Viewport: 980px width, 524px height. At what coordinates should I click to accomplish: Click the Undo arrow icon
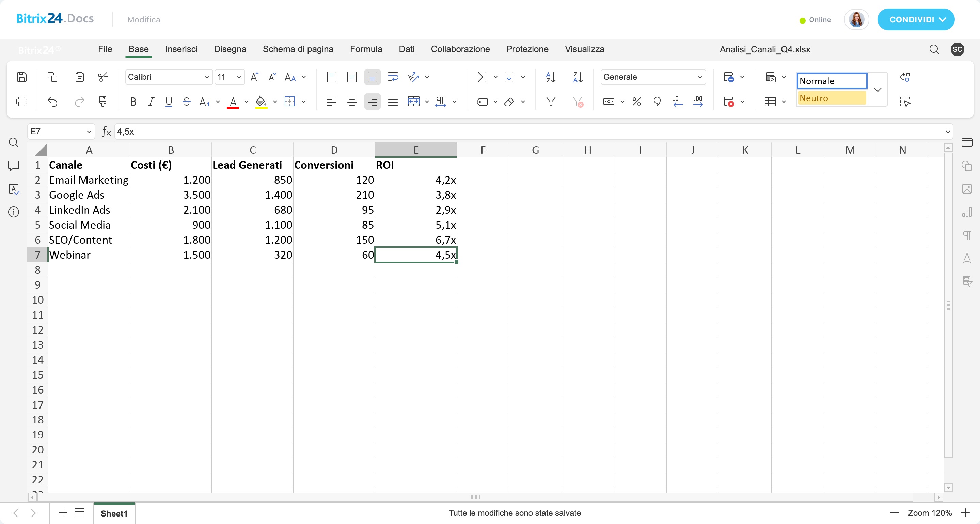click(52, 102)
